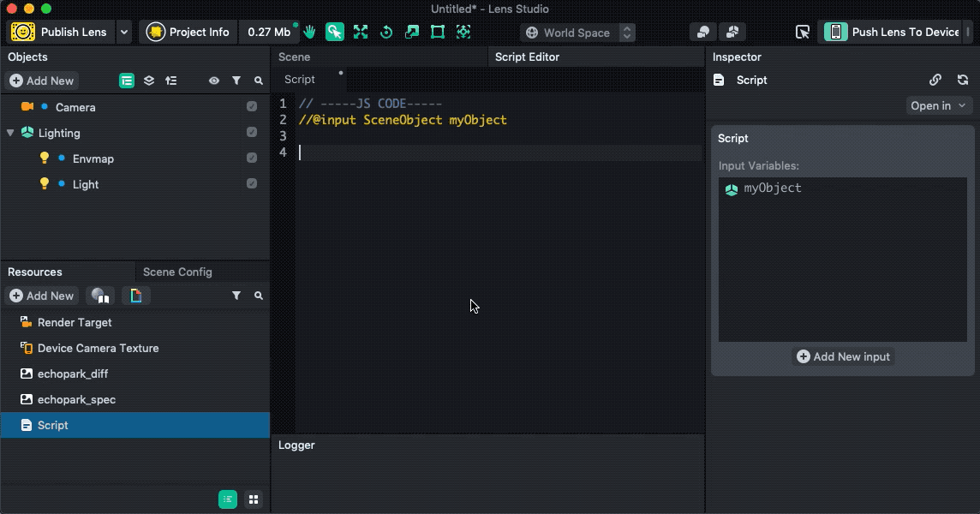This screenshot has height=514, width=980.
Task: Click the //@input SceneObject myObject line
Action: click(403, 119)
